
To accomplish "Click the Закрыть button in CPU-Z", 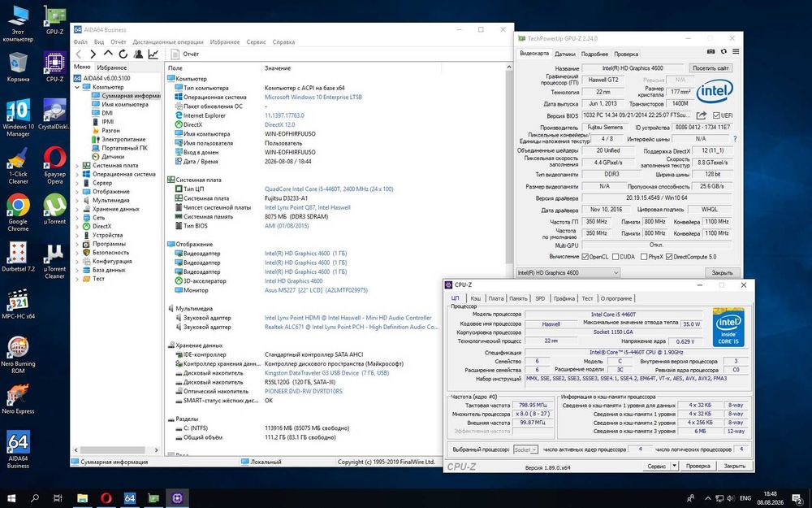I will point(734,466).
